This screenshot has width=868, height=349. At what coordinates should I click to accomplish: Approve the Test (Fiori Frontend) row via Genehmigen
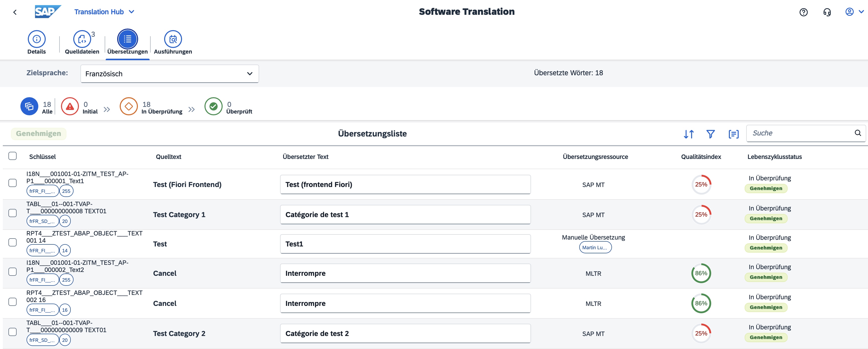tap(766, 188)
